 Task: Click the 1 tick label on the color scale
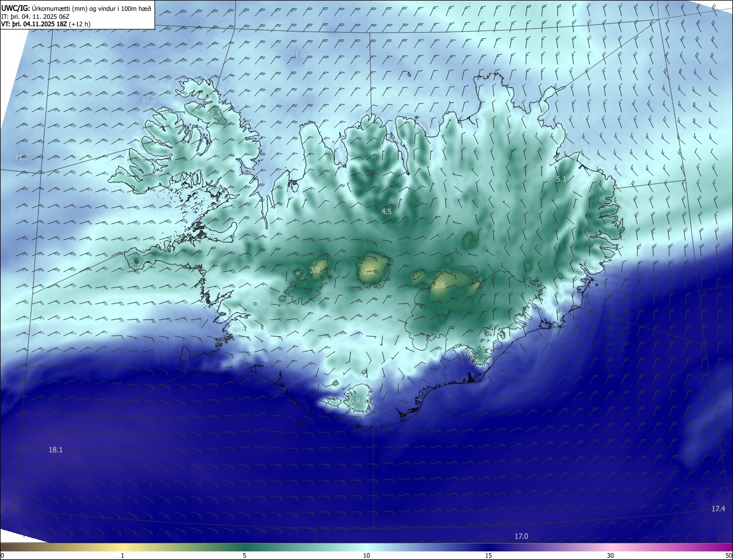pos(123,555)
